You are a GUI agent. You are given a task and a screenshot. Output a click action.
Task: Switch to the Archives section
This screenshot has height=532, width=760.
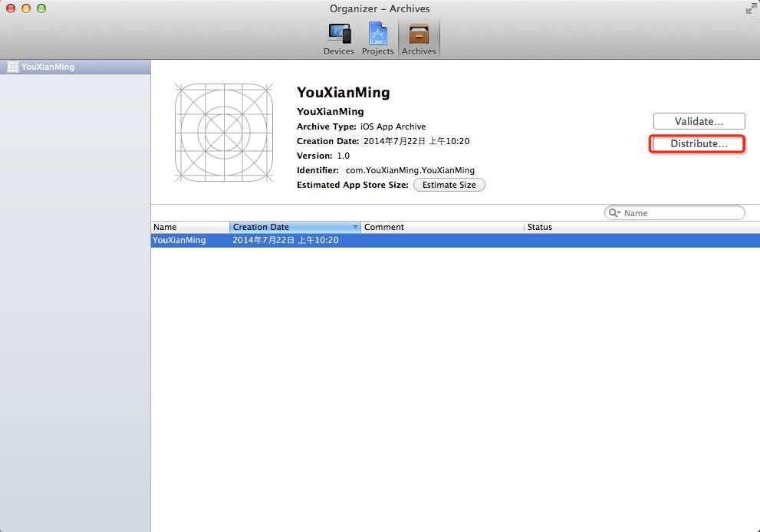[x=419, y=39]
